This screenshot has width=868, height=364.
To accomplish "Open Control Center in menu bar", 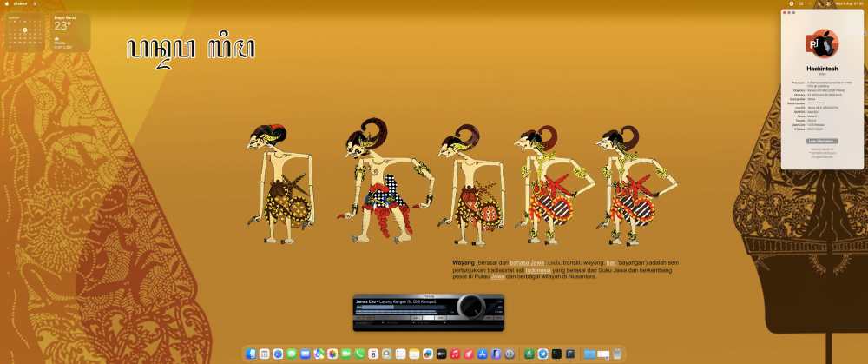I will (828, 3).
